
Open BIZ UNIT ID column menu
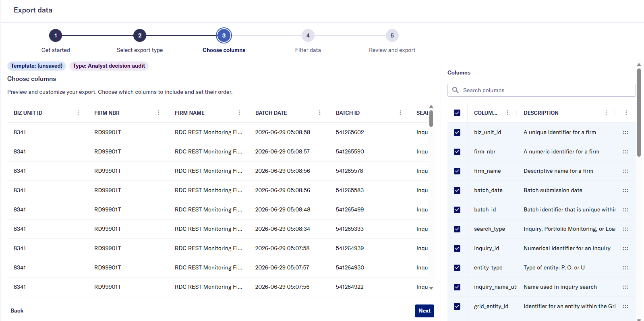78,113
